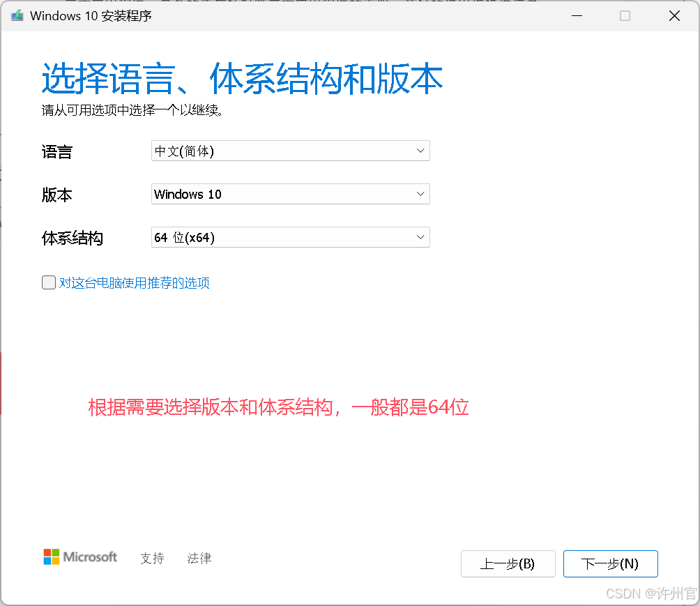Continue with 下一步(N) button

(x=610, y=563)
